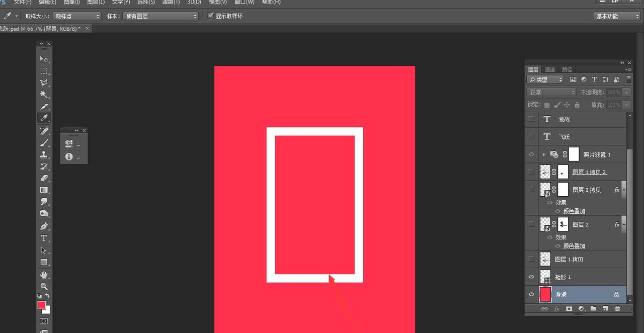Image resolution: width=644 pixels, height=333 pixels.
Task: Select the Slice tool in toolbox
Action: (x=44, y=107)
